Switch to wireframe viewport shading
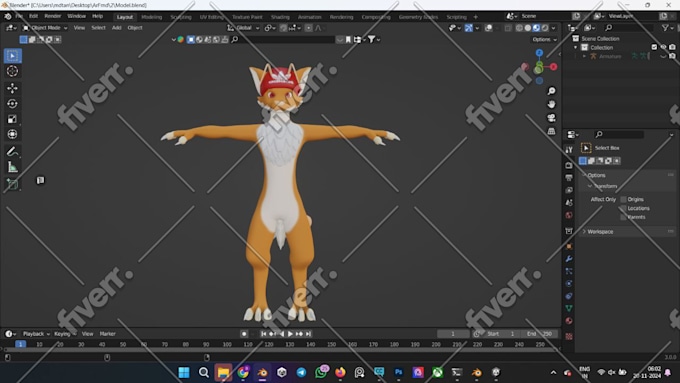680x383 pixels. point(519,28)
